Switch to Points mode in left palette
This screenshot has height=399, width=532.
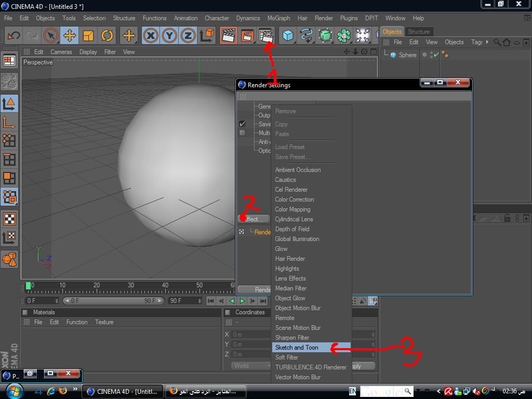click(x=9, y=140)
